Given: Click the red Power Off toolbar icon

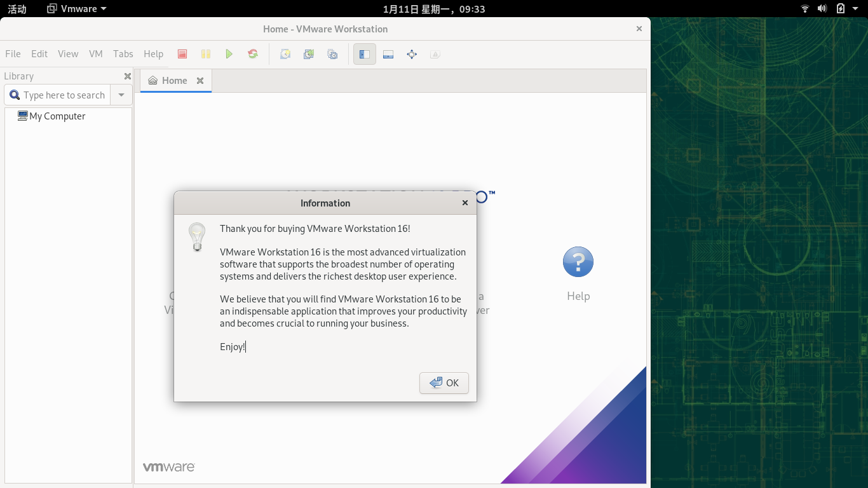Looking at the screenshot, I should click(182, 54).
